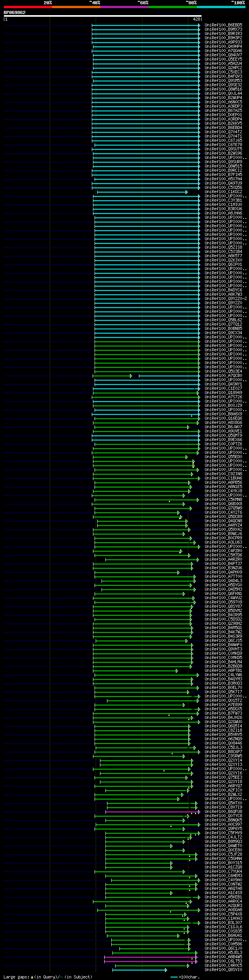Open hit UniRef100_A5H2U4

tap(223, 64)
